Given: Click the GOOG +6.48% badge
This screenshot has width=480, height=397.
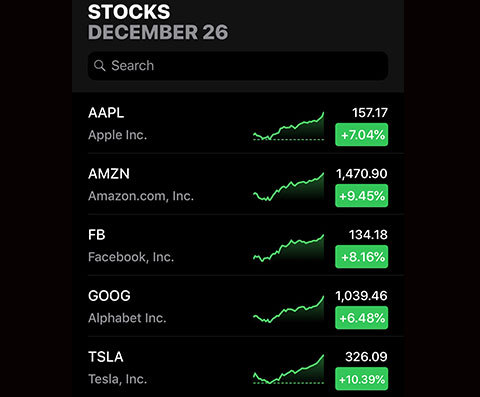Looking at the screenshot, I should 362,318.
